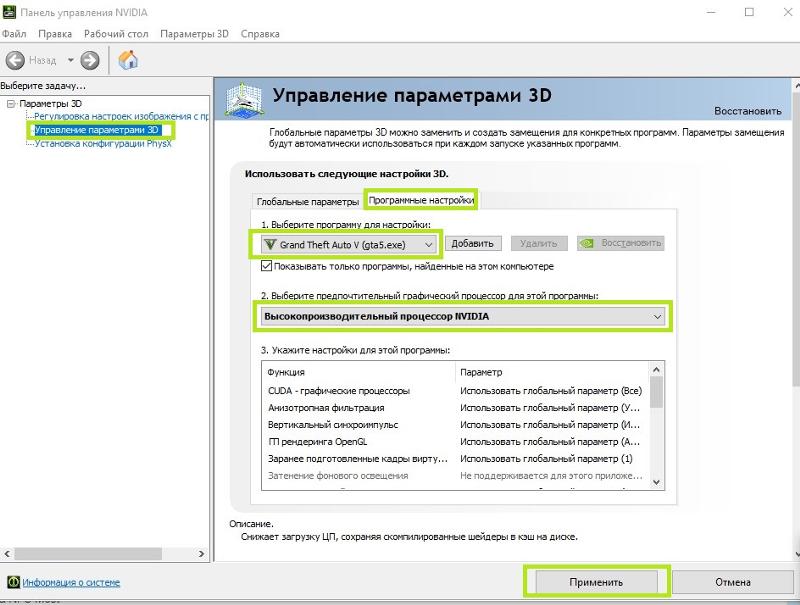Viewport: 800px width, 605px height.
Task: Switch to Глобальные параметры tab
Action: point(308,201)
